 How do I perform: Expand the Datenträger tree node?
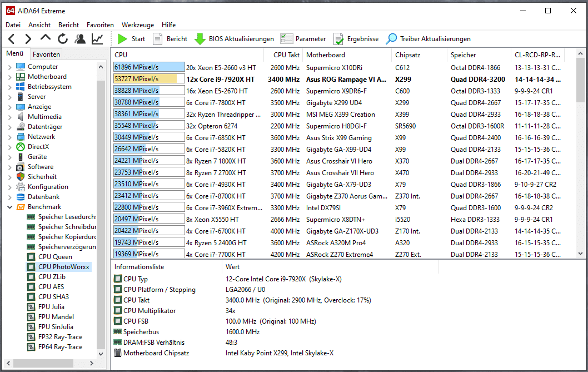coord(10,127)
